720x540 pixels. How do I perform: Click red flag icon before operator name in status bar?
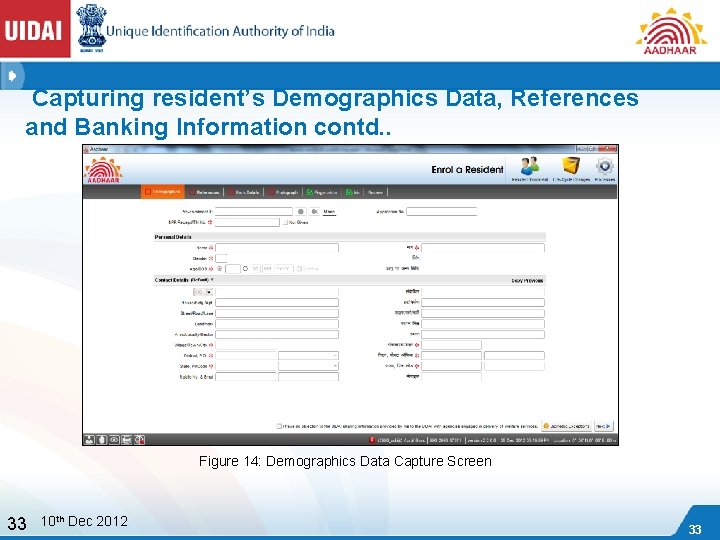coord(372,440)
